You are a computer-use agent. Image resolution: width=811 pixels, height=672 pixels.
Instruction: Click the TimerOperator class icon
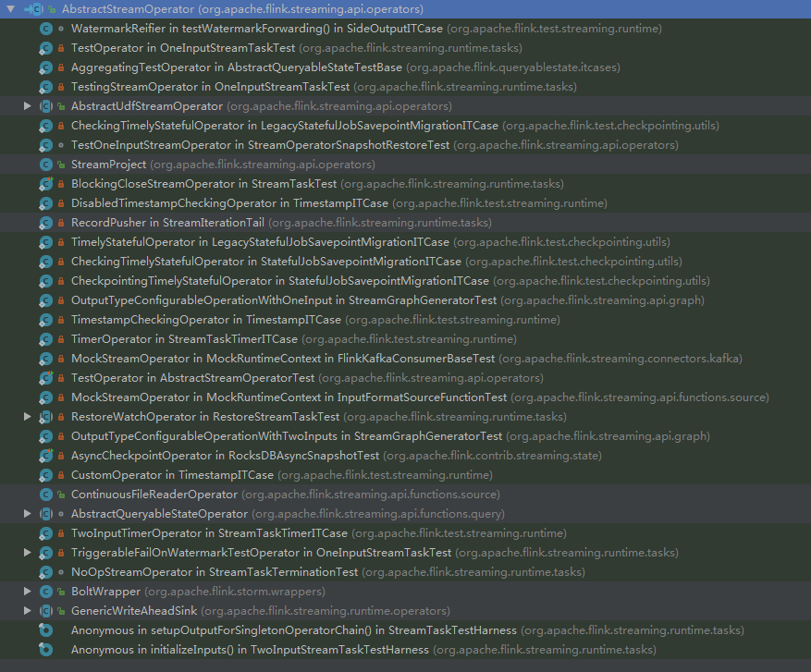click(x=46, y=339)
